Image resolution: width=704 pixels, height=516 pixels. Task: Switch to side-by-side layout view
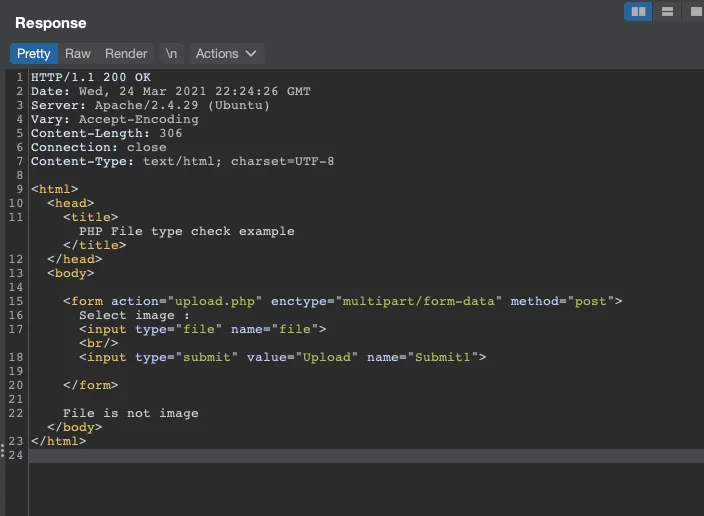[638, 12]
